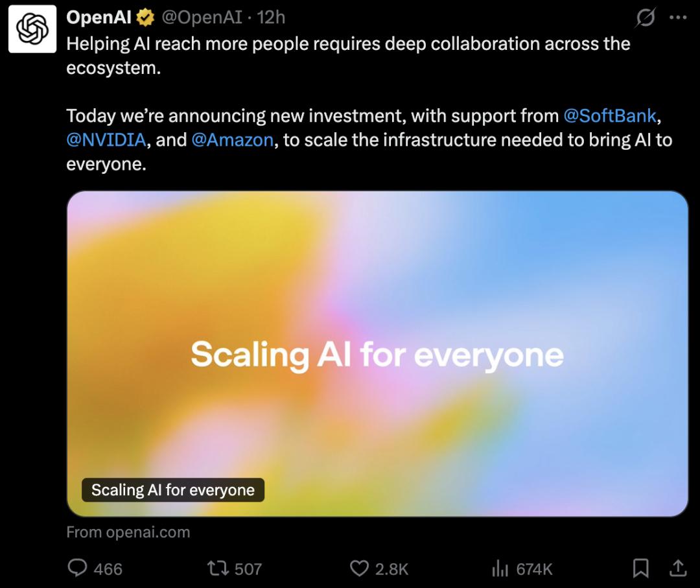
Task: Open the OpenAI display name profile link
Action: point(99,18)
